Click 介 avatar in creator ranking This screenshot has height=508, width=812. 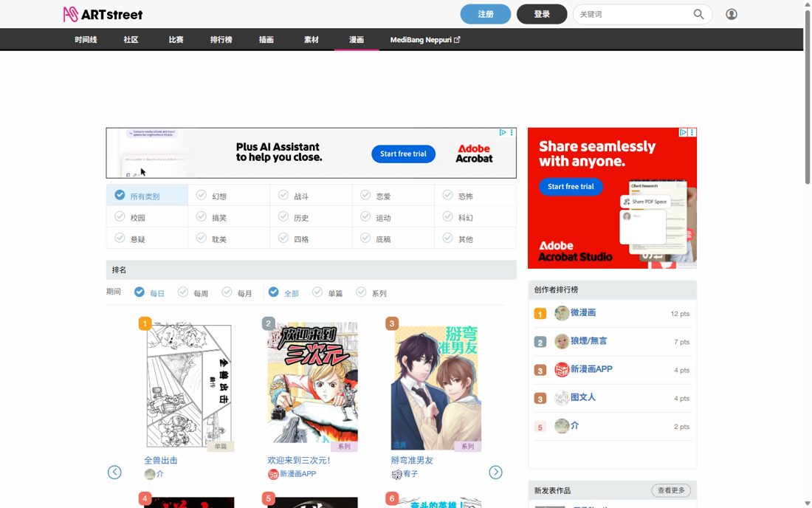tap(561, 426)
